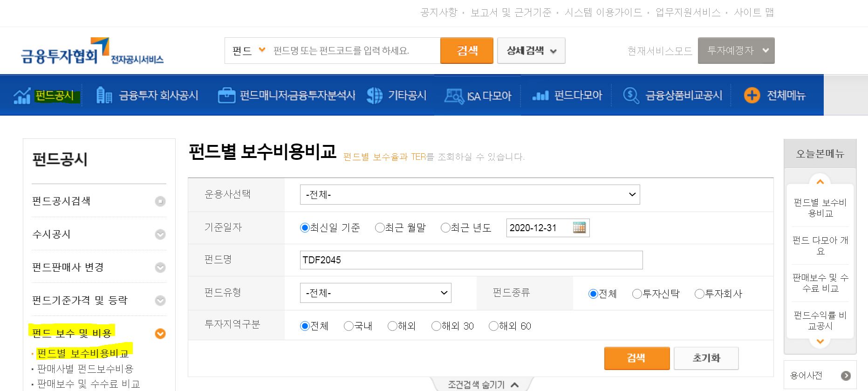Open 업무지원서비스 top link
This screenshot has width=868, height=391.
(x=688, y=13)
